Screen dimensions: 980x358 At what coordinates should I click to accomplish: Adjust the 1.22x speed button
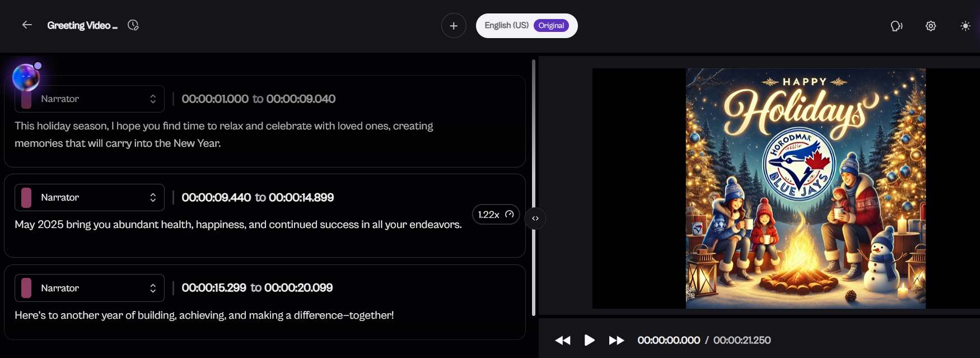pyautogui.click(x=496, y=215)
